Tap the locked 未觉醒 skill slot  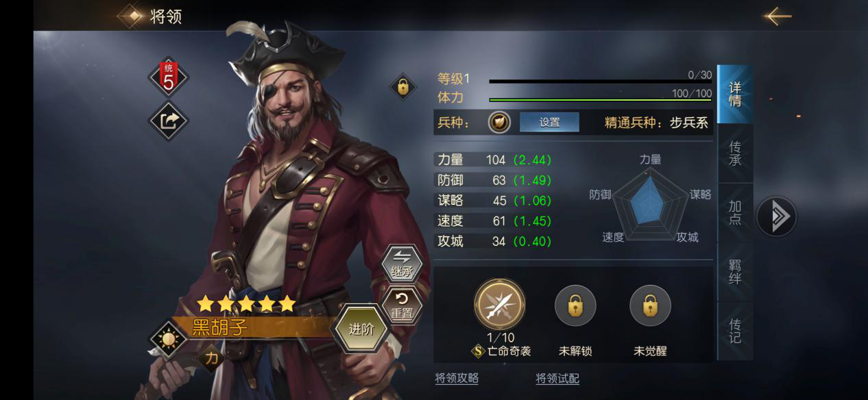click(650, 305)
